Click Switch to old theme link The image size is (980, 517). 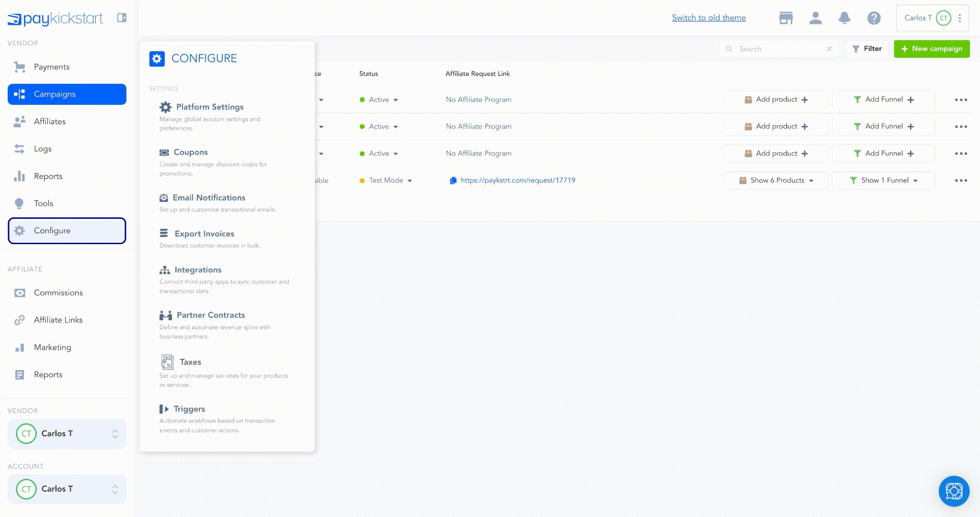coord(708,18)
